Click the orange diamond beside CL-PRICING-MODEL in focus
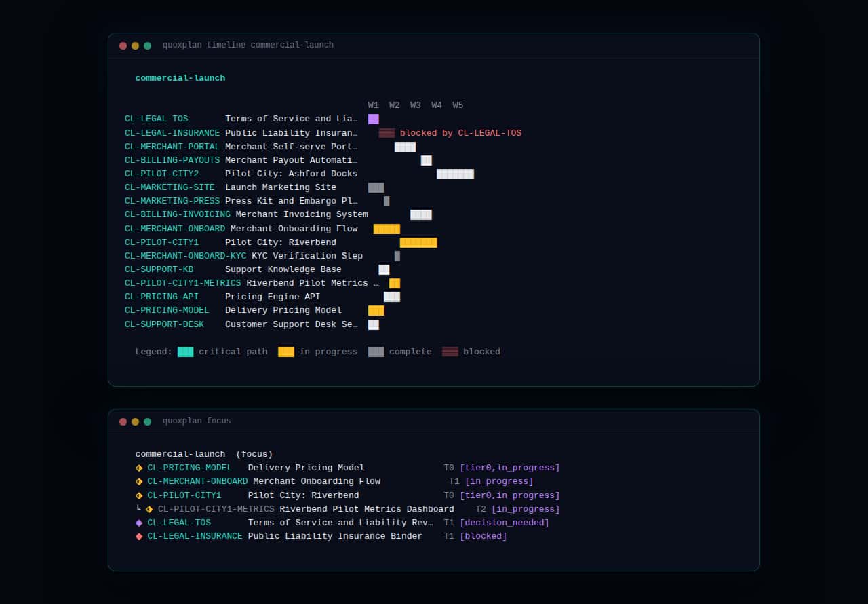Screen dimensions: 868x604 [x=139, y=468]
